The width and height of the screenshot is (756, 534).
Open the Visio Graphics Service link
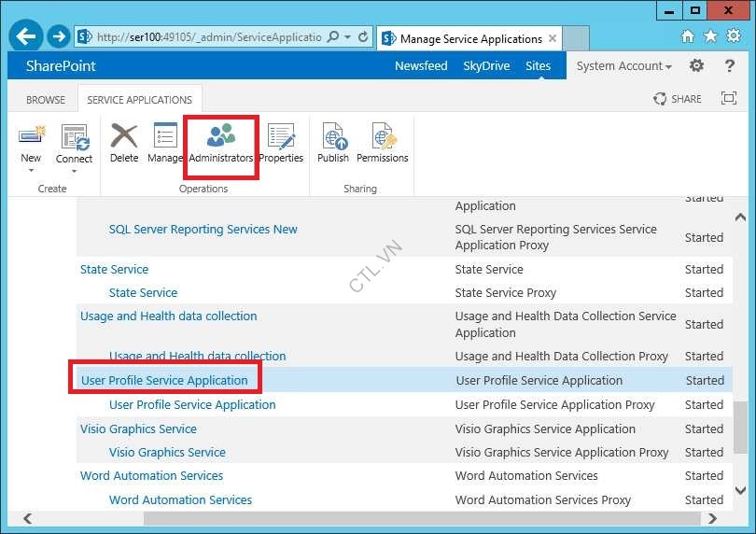[x=138, y=429]
